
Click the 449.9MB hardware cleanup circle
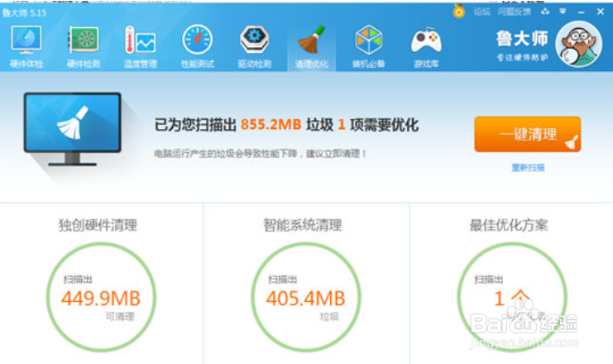[x=101, y=297]
